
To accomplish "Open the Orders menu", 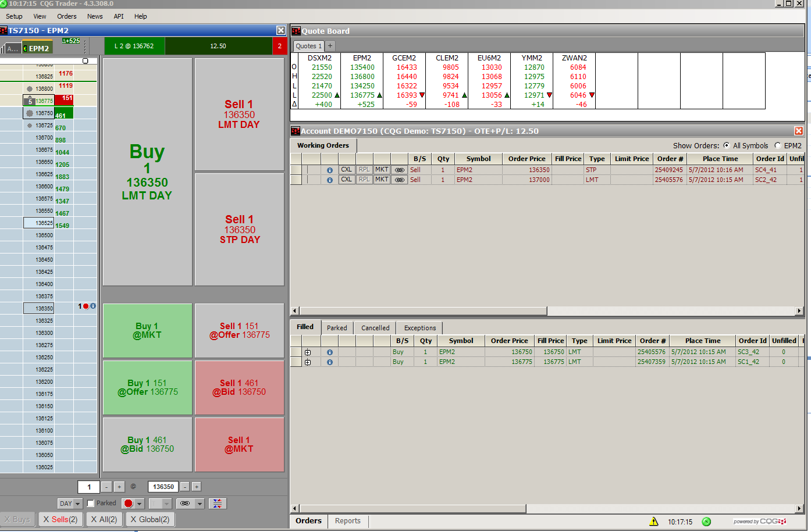I will coord(66,16).
